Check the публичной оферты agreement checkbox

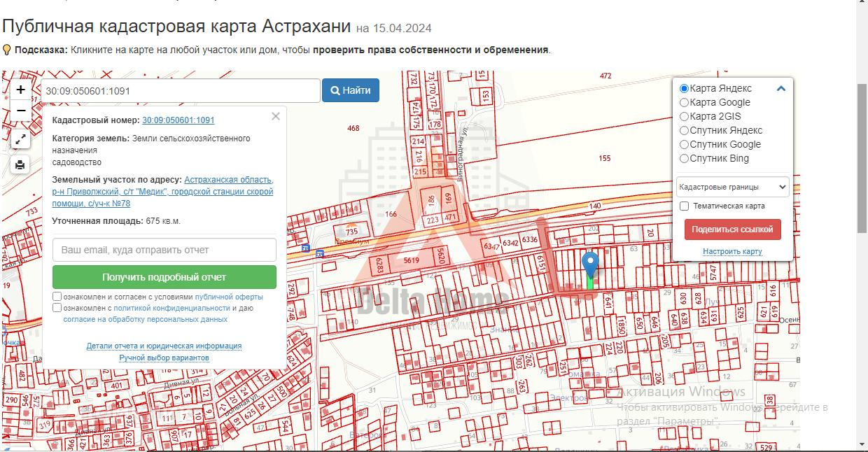coord(57,297)
